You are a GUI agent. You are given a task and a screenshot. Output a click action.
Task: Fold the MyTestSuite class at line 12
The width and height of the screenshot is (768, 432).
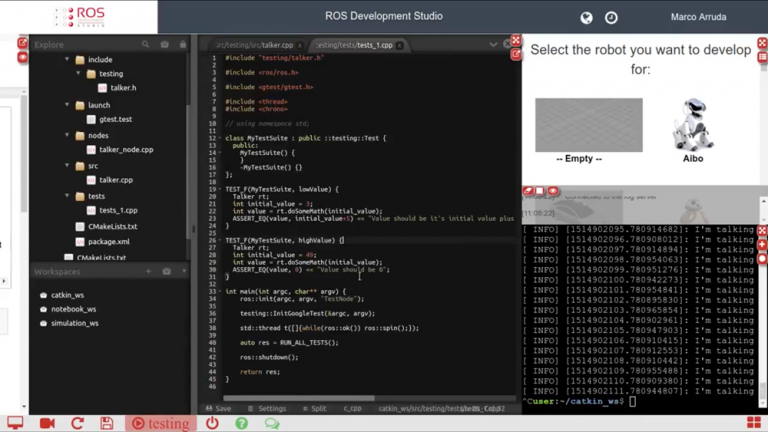click(219, 138)
